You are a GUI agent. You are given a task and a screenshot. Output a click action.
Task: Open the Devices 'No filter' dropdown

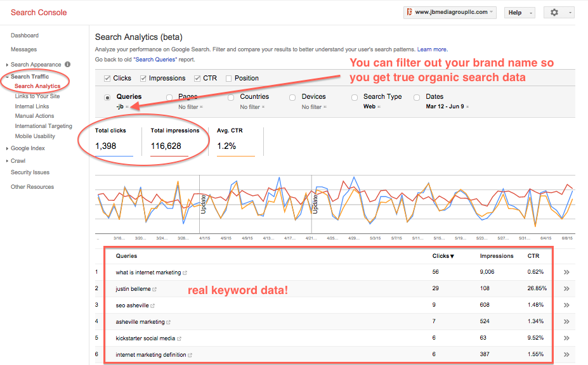[x=314, y=107]
